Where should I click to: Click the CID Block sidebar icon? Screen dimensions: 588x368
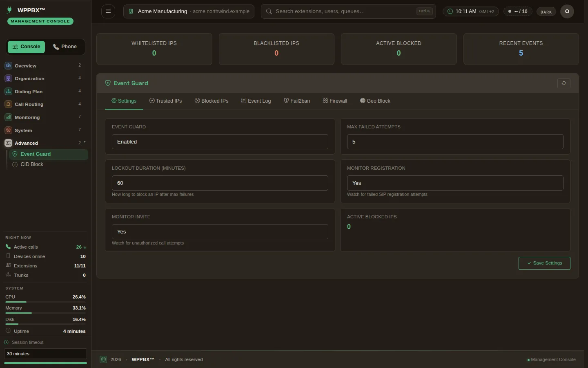coord(15,164)
